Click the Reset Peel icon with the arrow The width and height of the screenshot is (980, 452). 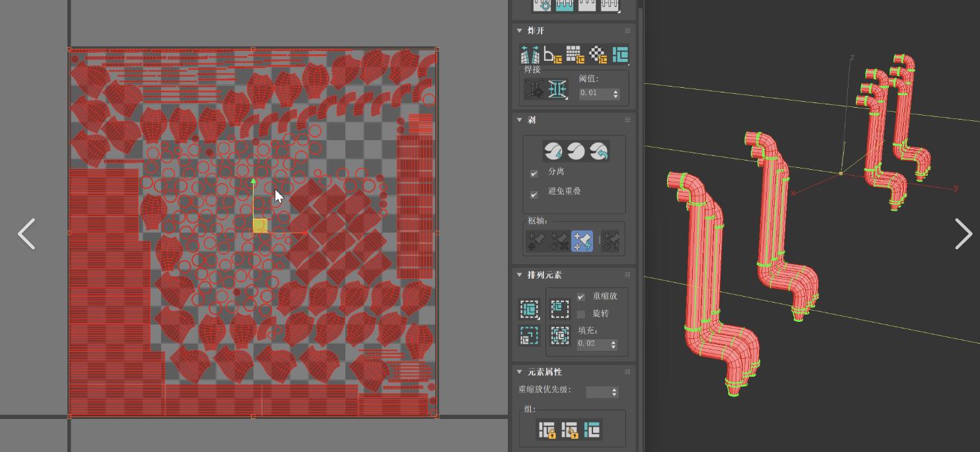pyautogui.click(x=598, y=151)
